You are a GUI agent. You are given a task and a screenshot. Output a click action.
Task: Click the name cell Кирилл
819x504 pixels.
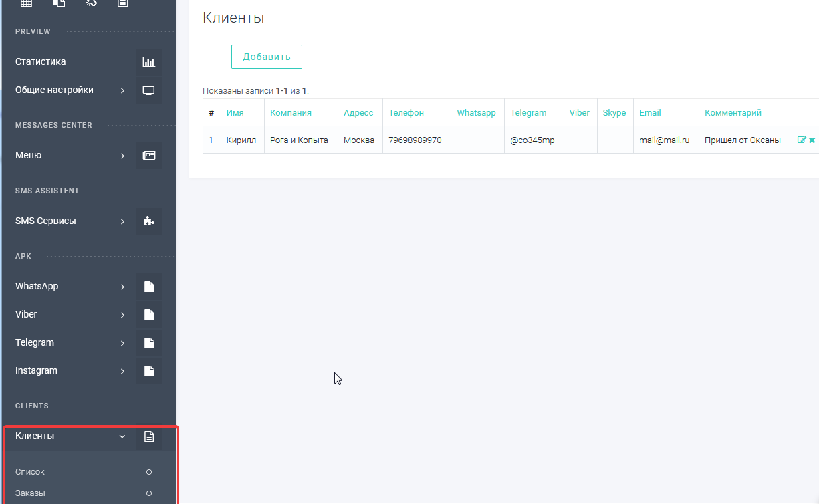coord(241,140)
